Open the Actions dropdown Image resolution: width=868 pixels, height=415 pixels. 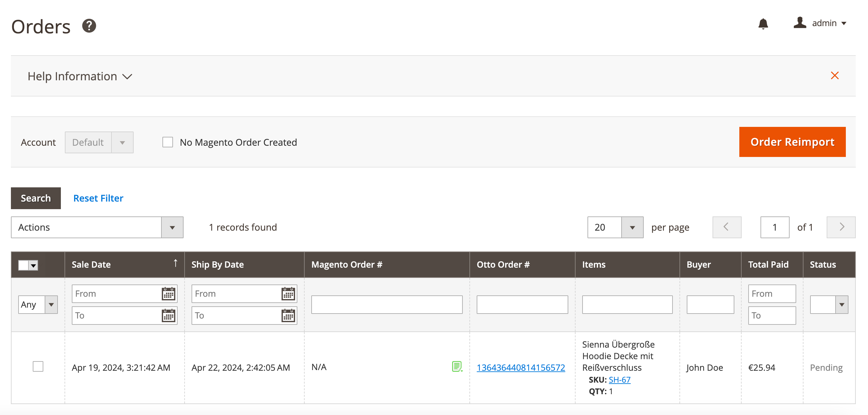pos(97,227)
